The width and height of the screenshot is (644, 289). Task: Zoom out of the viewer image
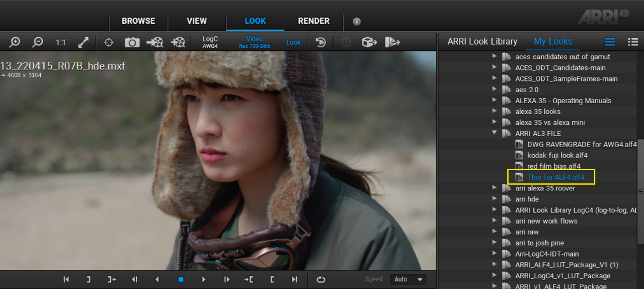(38, 42)
